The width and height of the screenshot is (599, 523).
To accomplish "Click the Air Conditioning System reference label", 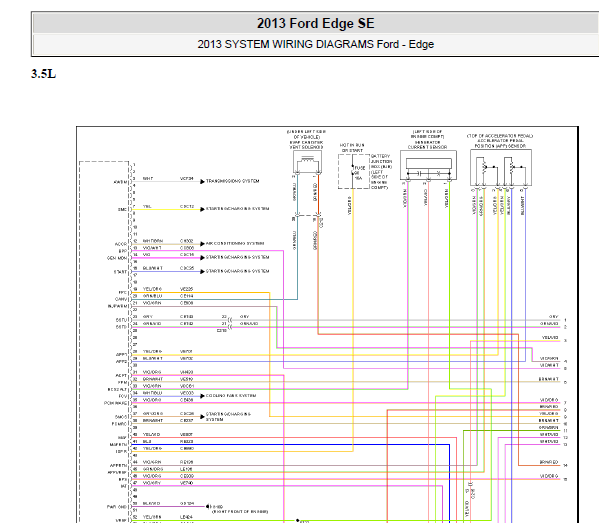I will [x=235, y=243].
